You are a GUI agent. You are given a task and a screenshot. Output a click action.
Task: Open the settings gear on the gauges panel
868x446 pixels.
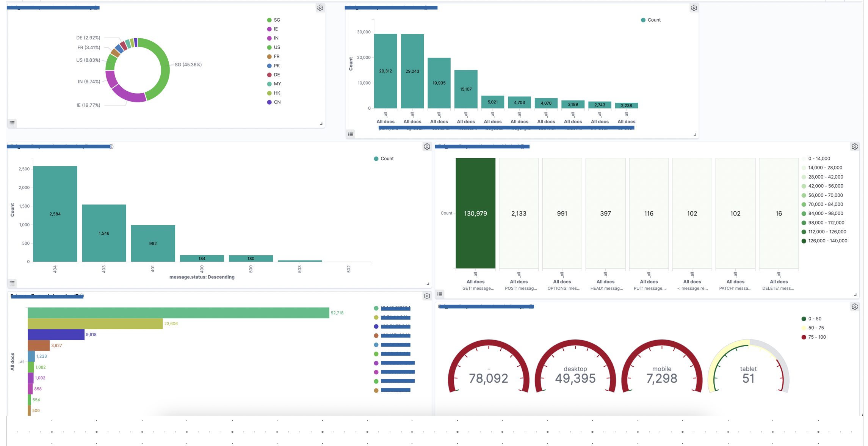click(855, 306)
